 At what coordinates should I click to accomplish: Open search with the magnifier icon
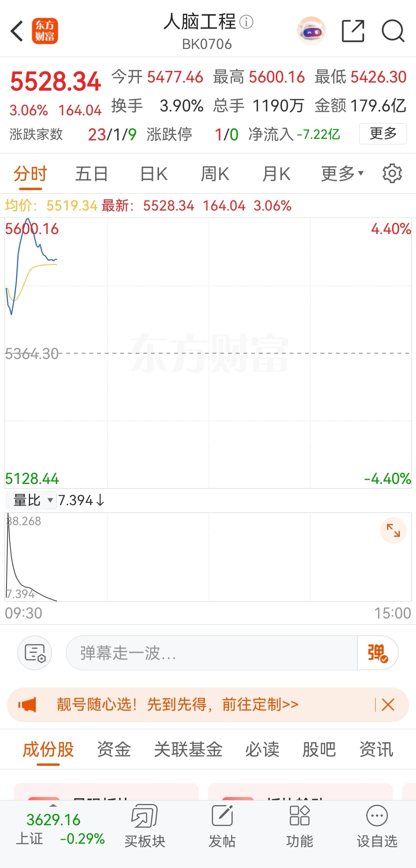393,31
